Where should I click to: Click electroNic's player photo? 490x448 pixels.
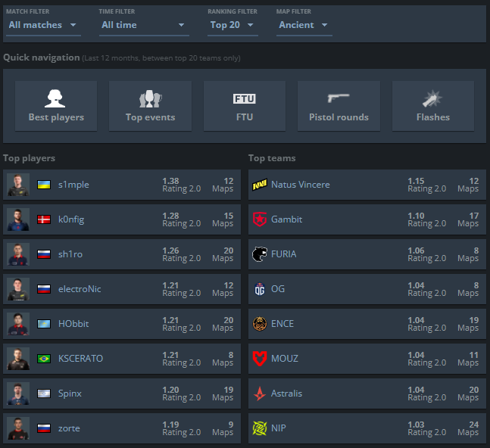point(18,289)
